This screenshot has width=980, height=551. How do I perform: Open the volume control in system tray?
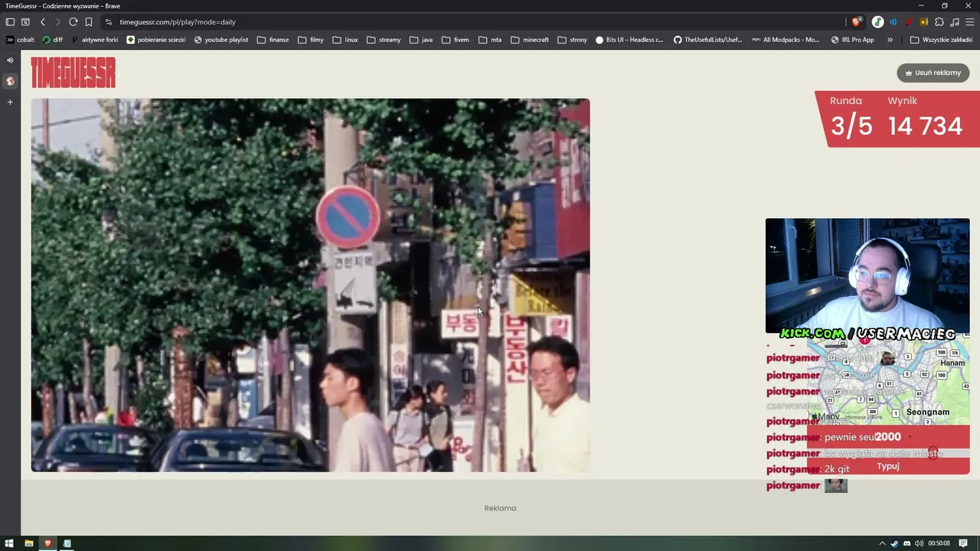tap(919, 543)
